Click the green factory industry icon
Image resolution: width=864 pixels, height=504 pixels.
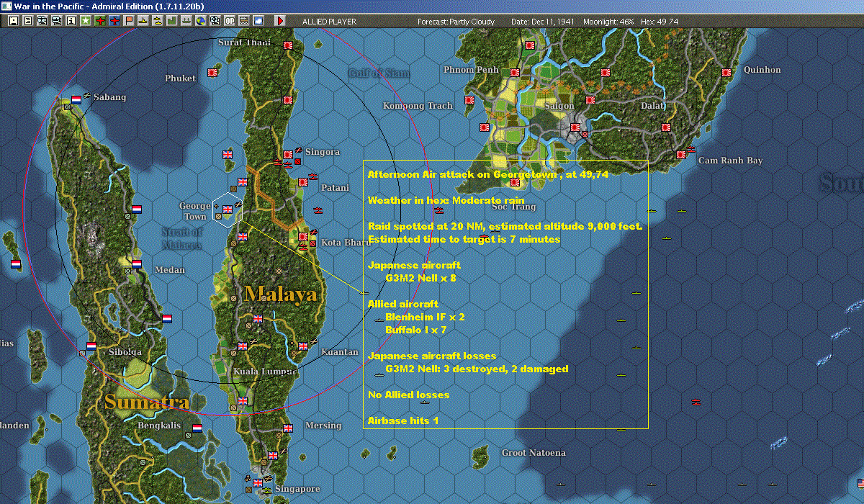pos(172,21)
